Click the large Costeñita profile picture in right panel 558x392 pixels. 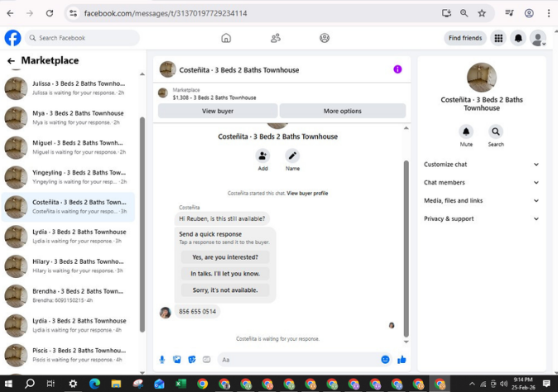point(482,78)
